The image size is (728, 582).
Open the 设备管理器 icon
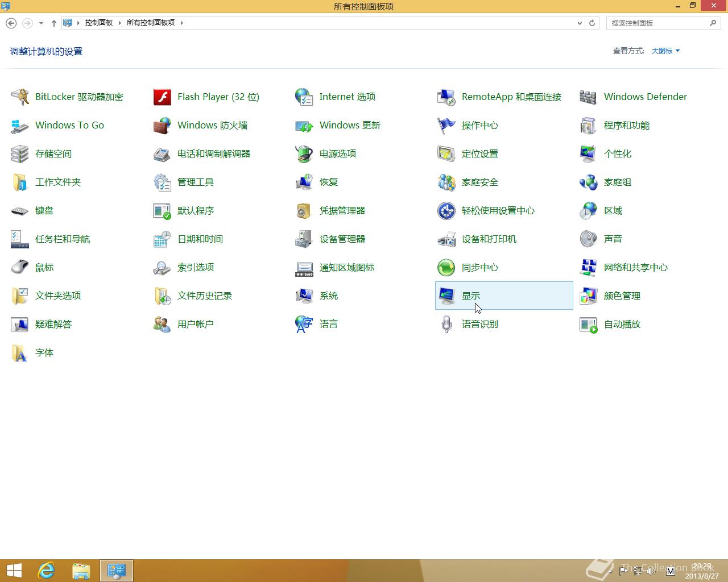[304, 239]
